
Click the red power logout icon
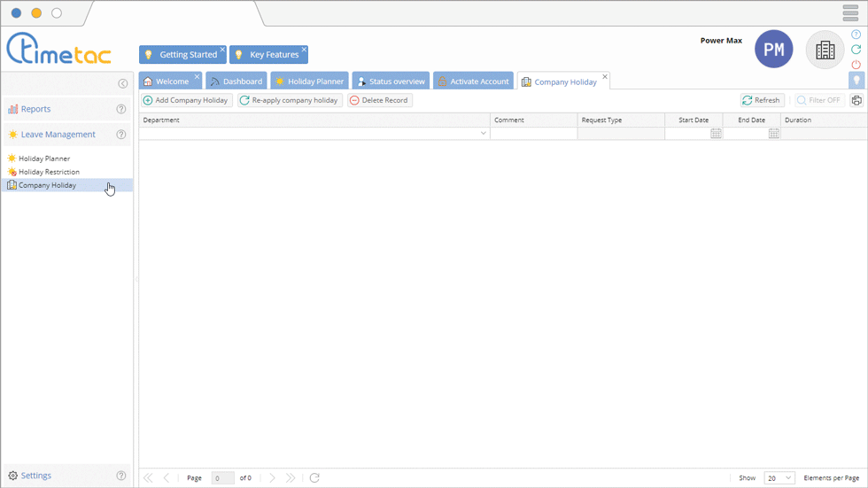pos(856,65)
